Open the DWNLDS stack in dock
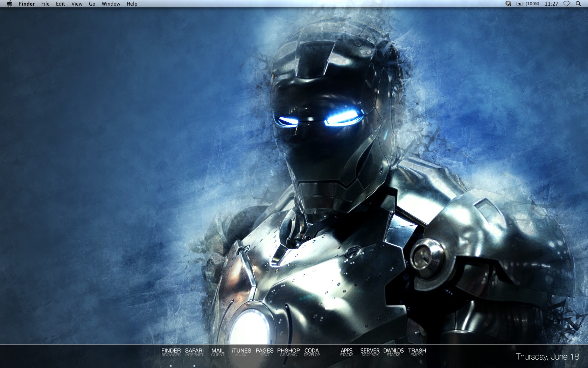The width and height of the screenshot is (588, 368). pyautogui.click(x=393, y=352)
